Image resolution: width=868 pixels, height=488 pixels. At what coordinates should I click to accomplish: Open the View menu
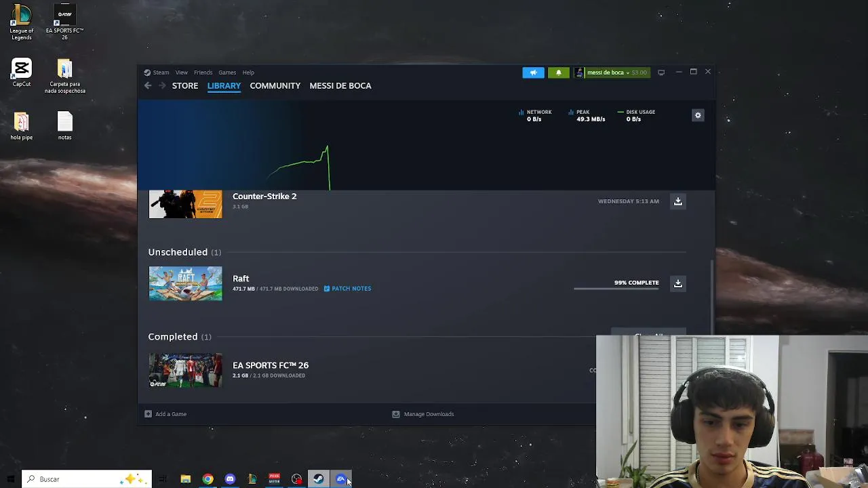pyautogui.click(x=182, y=73)
